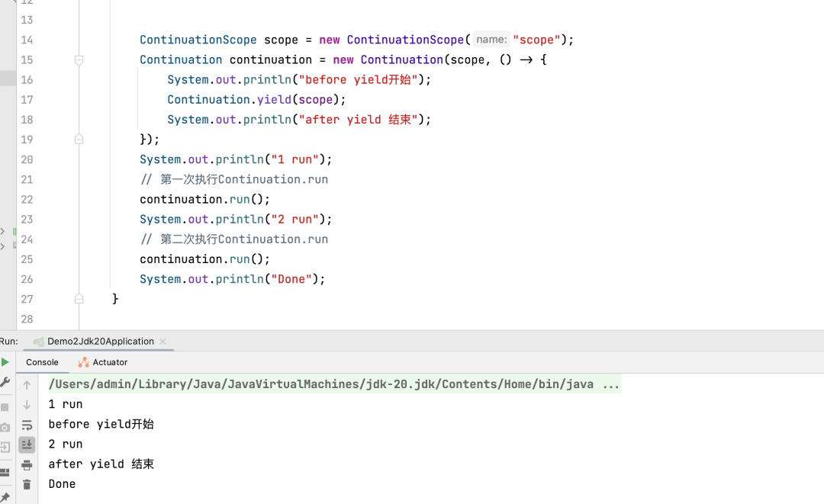Toggle soft-wrap in console
The image size is (824, 504).
click(27, 425)
